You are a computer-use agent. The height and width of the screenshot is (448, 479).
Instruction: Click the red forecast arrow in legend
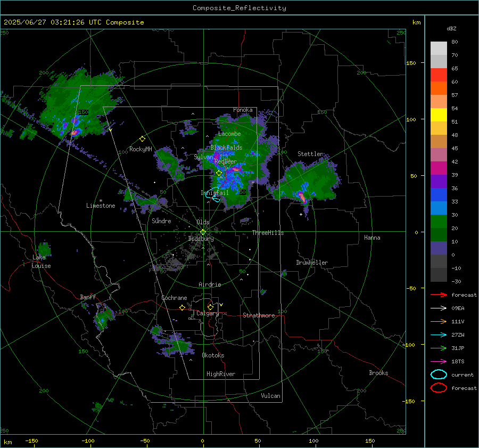tap(439, 295)
